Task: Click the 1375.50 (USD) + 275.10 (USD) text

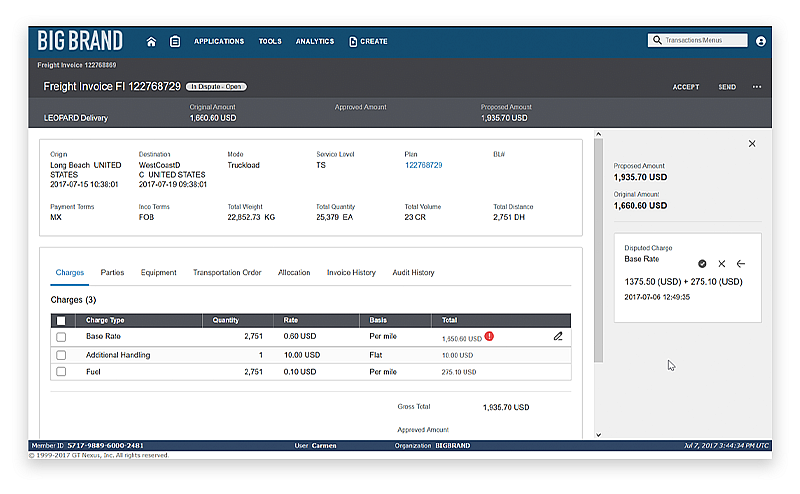Action: coord(683,282)
